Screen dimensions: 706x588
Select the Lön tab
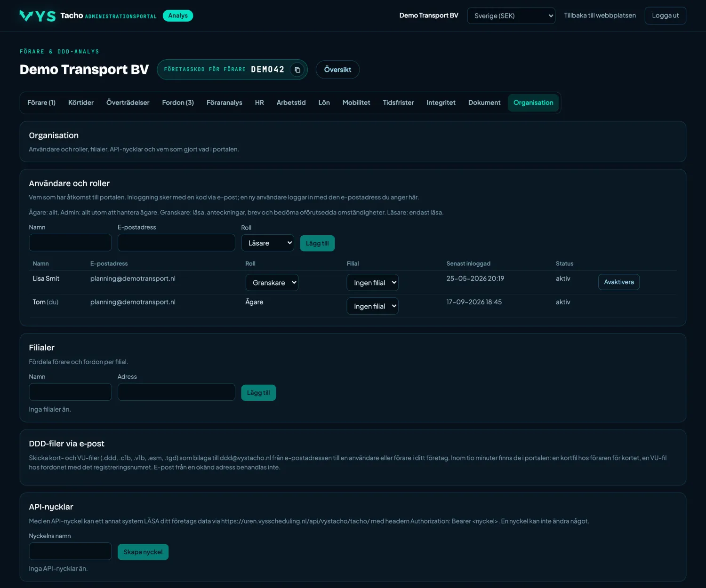(324, 103)
